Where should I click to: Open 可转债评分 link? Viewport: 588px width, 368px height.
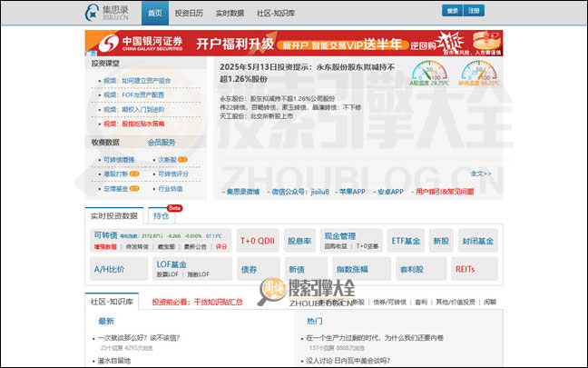pos(173,174)
